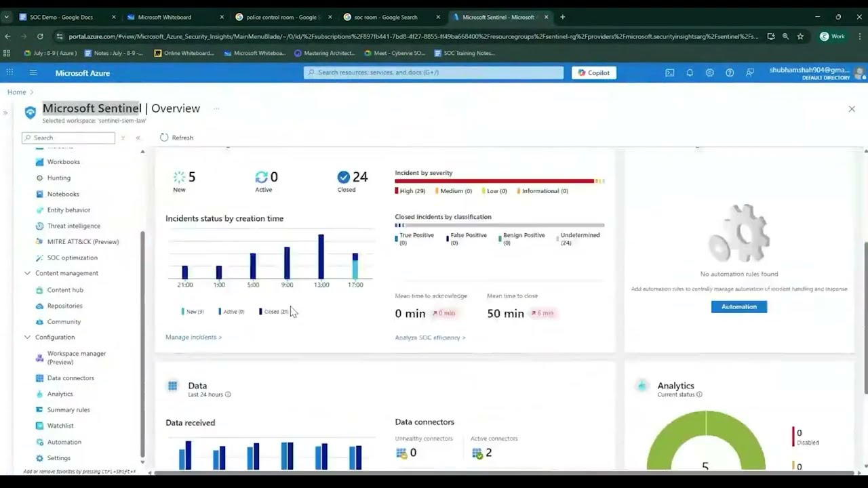Expand the left portal pane chevron
The height and width of the screenshot is (488, 868).
click(x=5, y=113)
